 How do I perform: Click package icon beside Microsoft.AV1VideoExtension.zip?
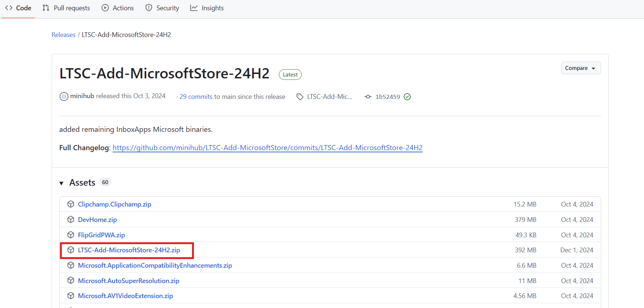[x=71, y=296]
